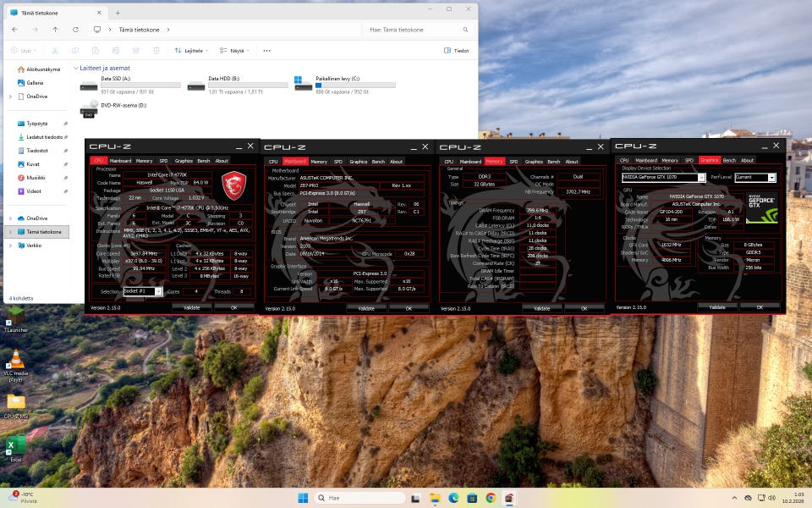Open the Socket #1 selection dropdown in CPU-Z
The height and width of the screenshot is (508, 812).
coord(143,291)
